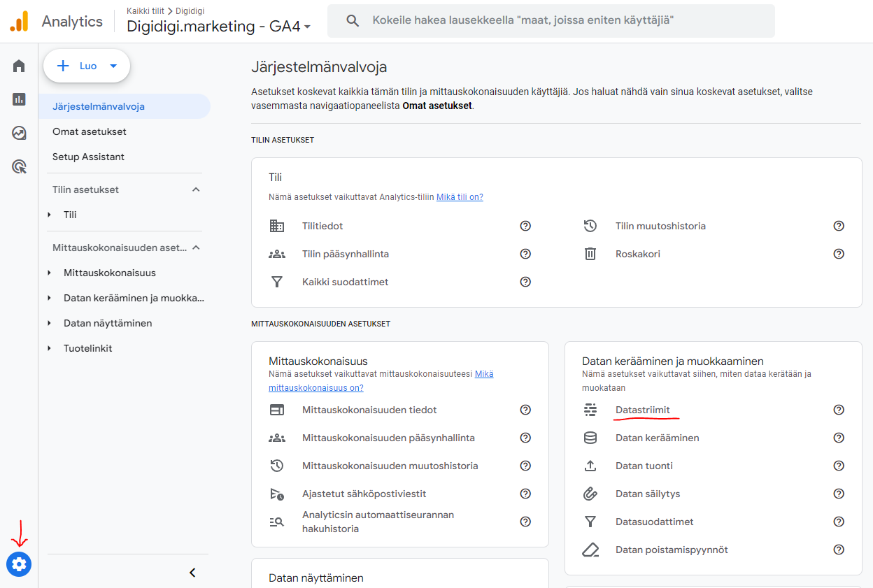Click the Google Analytics logo
Image resolution: width=873 pixels, height=588 pixels.
pyautogui.click(x=19, y=21)
